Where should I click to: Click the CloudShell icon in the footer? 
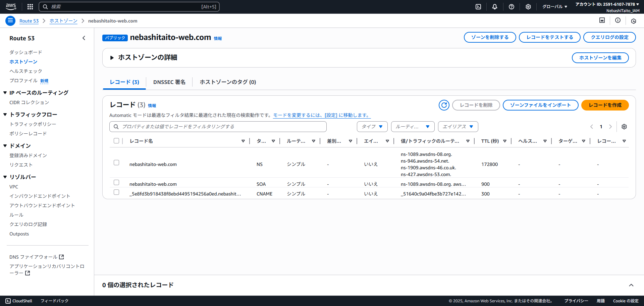pos(8,301)
